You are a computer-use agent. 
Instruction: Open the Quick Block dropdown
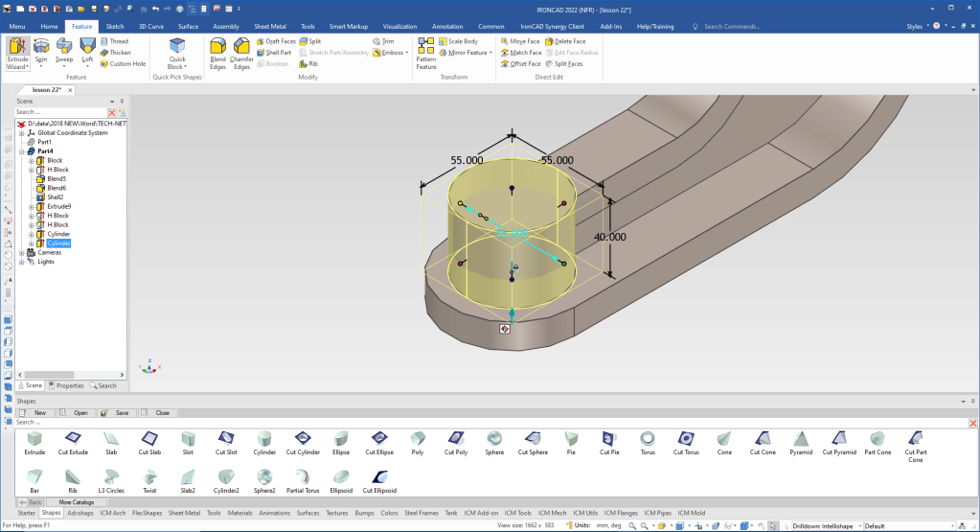point(177,67)
